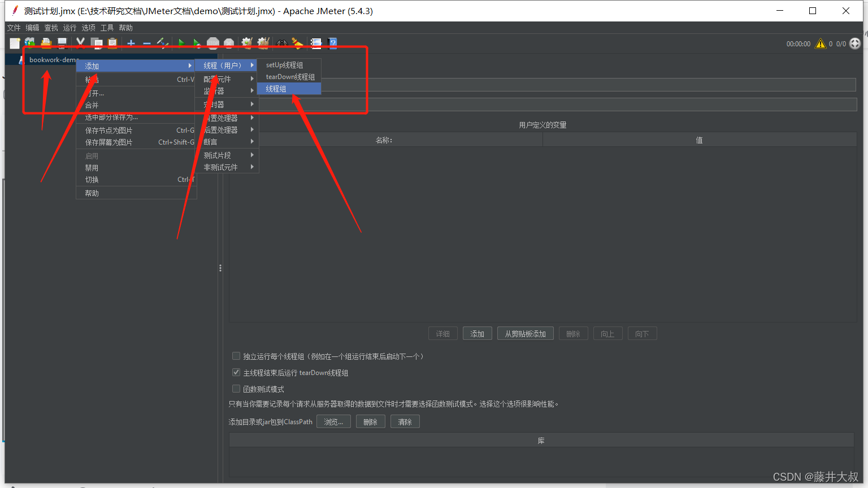Click the green Start run icon

[181, 43]
